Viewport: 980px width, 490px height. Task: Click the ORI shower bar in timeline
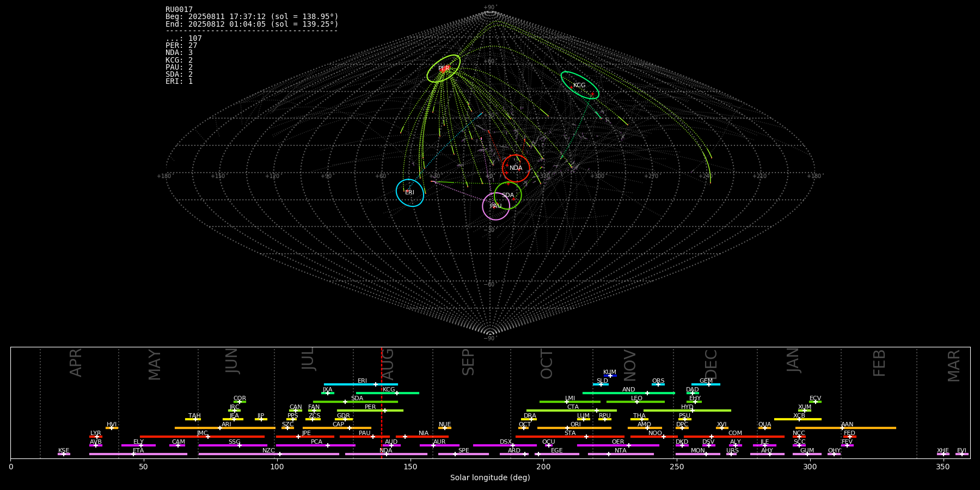click(574, 428)
